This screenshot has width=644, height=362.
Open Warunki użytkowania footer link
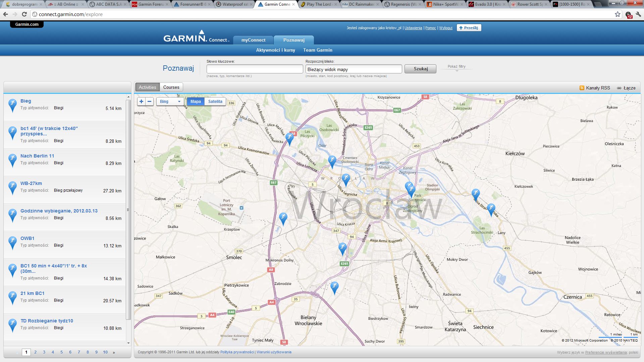(274, 352)
